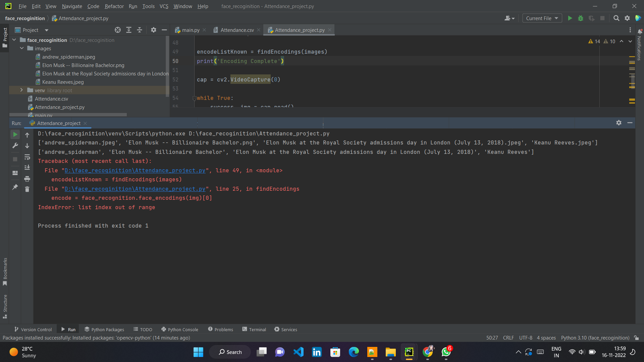Open Run panel settings gear

click(x=619, y=123)
